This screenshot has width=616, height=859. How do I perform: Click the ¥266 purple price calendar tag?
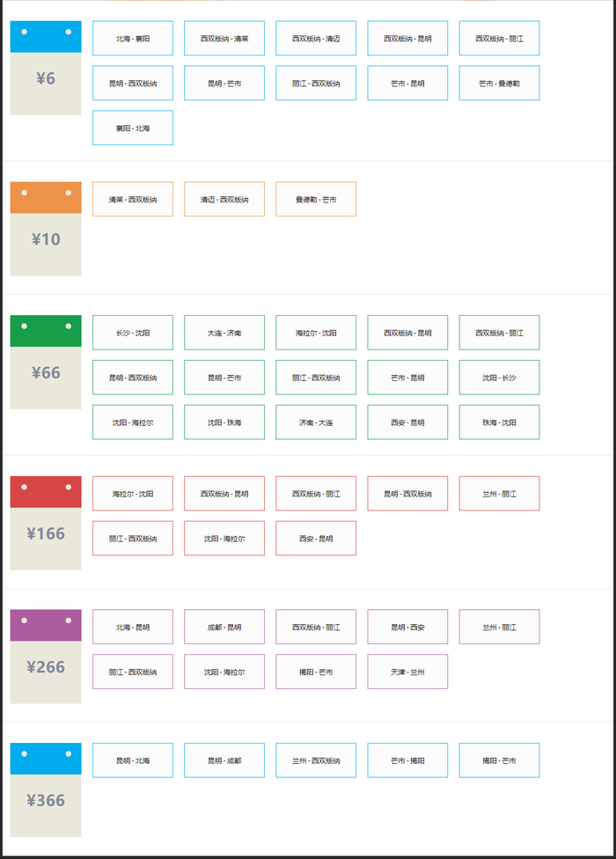tap(46, 657)
